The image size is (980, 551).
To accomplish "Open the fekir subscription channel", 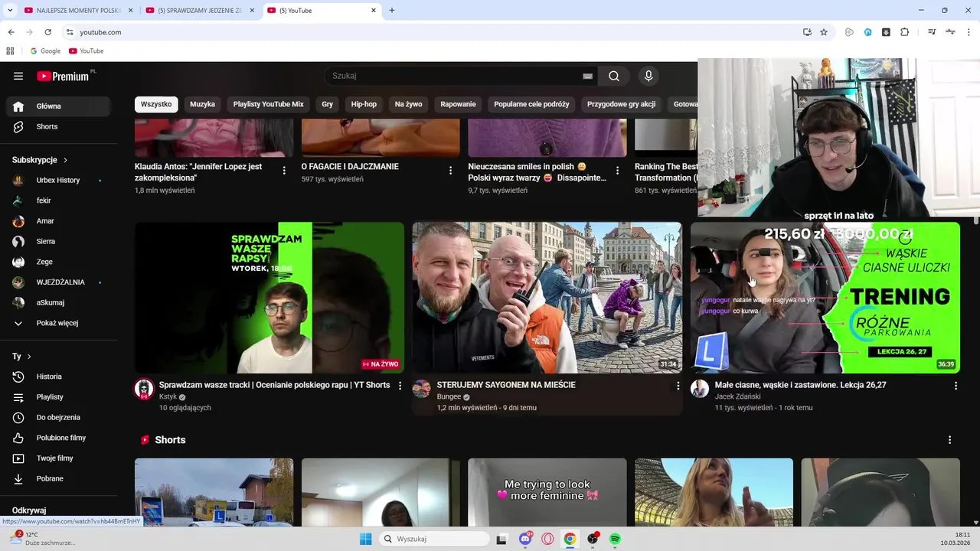I will click(x=59, y=201).
